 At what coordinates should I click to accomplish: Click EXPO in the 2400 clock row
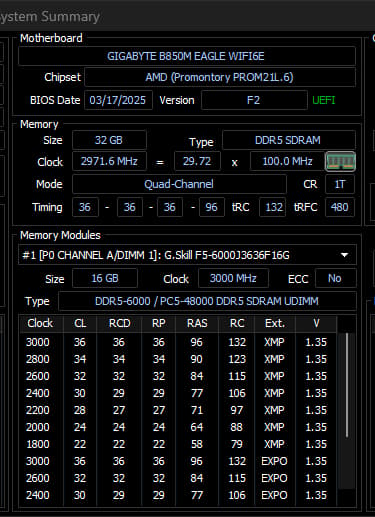pos(274,495)
